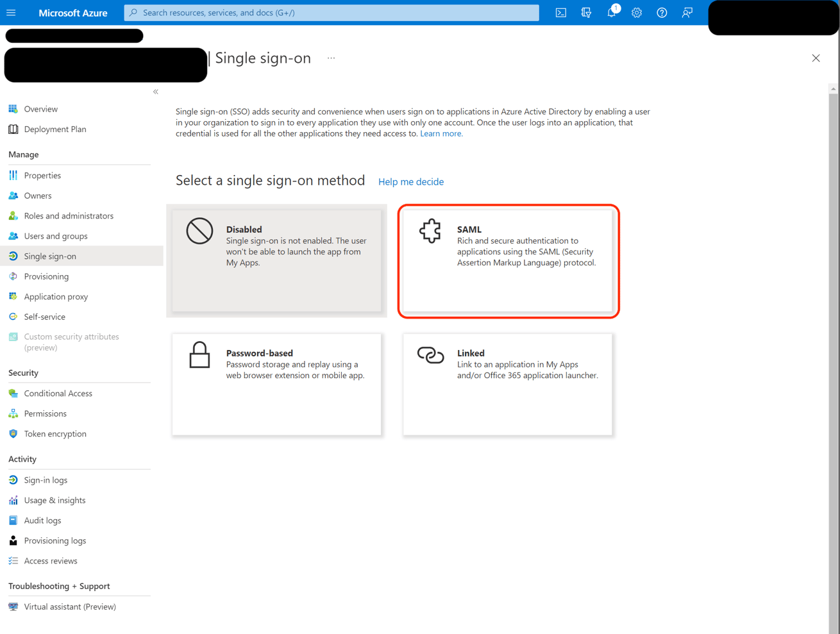Open the feedback icon in header
The height and width of the screenshot is (634, 840).
click(x=687, y=13)
